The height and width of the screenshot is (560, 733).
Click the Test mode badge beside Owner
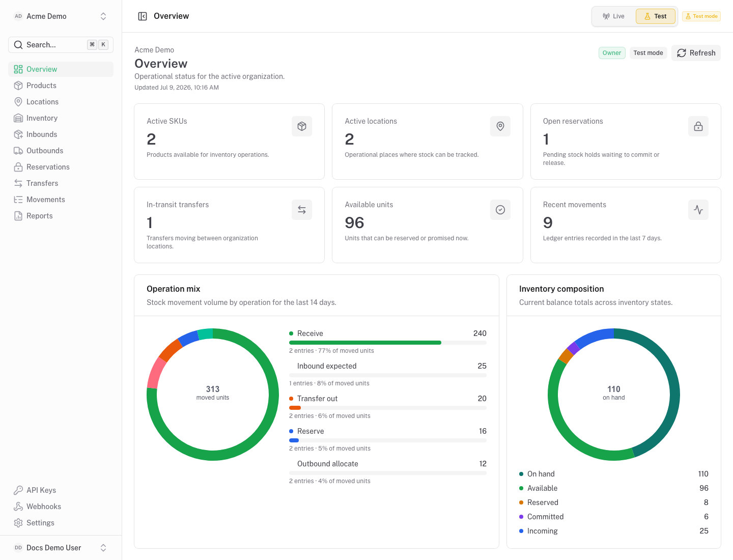coord(648,53)
